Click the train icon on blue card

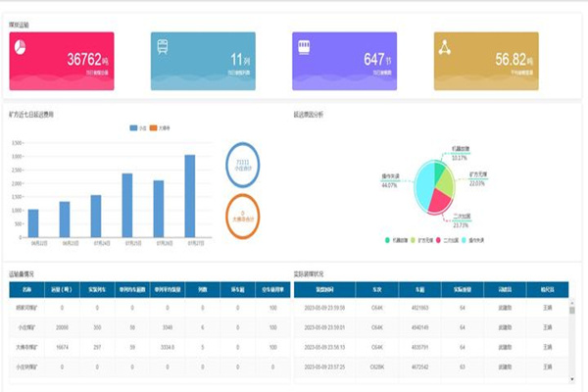[163, 47]
